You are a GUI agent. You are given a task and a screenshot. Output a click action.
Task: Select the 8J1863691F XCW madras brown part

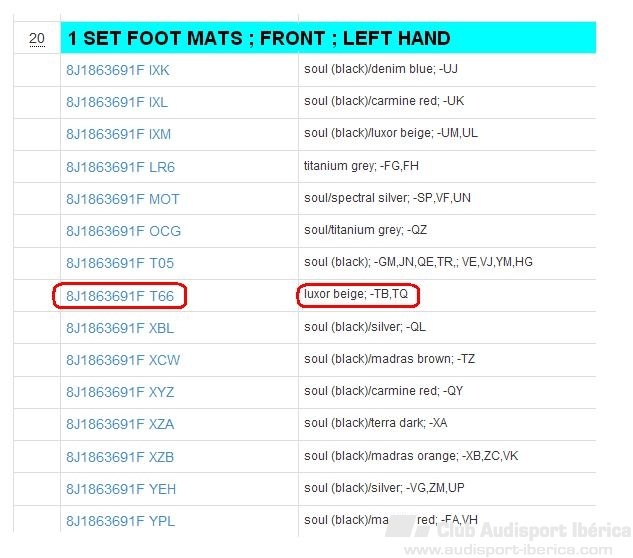tap(123, 360)
